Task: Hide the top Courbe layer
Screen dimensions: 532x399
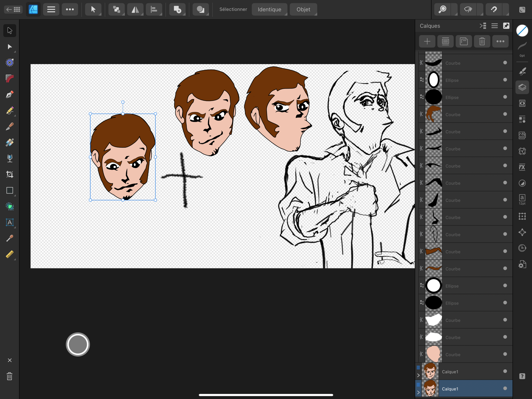Action: coord(505,63)
